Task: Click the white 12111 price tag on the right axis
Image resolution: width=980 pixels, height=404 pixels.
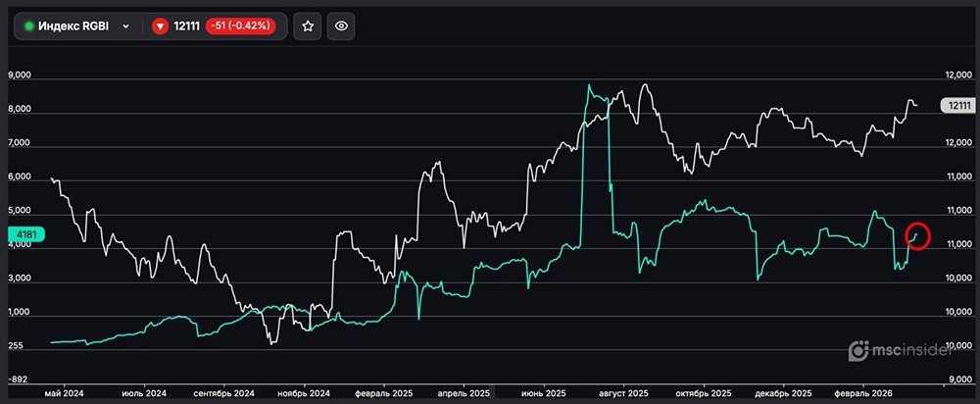Action: click(957, 105)
